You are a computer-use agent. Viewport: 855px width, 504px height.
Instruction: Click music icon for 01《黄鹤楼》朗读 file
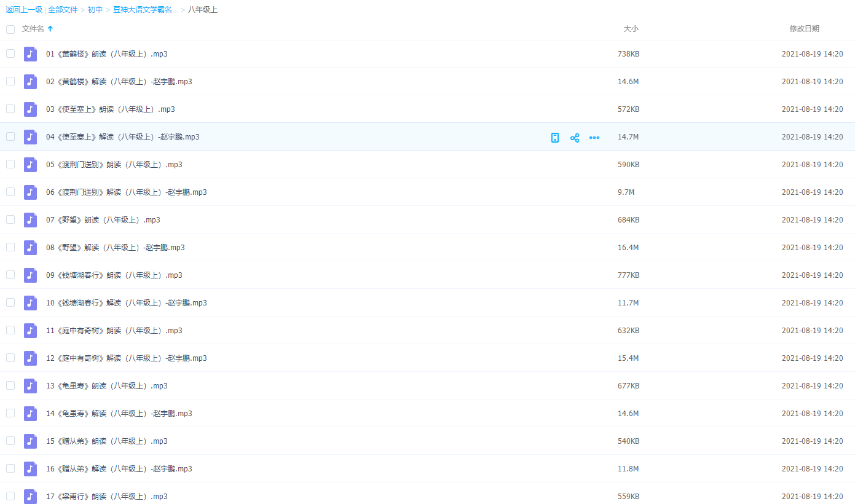pos(30,54)
